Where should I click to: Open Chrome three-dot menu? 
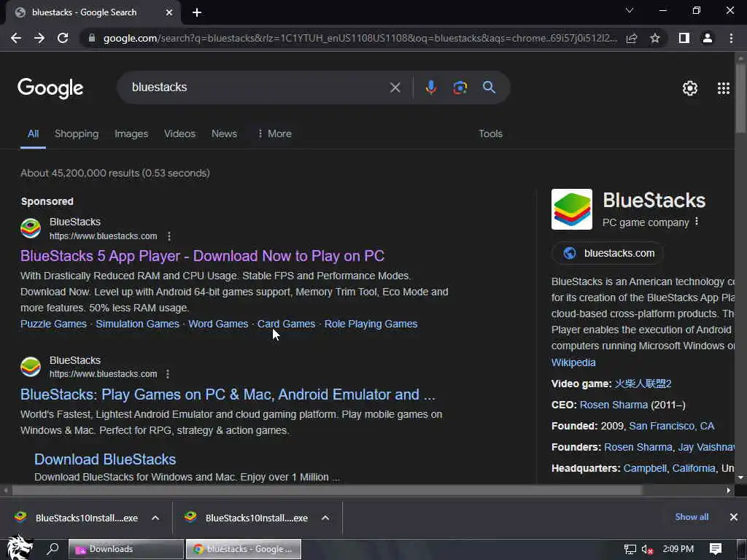pos(731,38)
